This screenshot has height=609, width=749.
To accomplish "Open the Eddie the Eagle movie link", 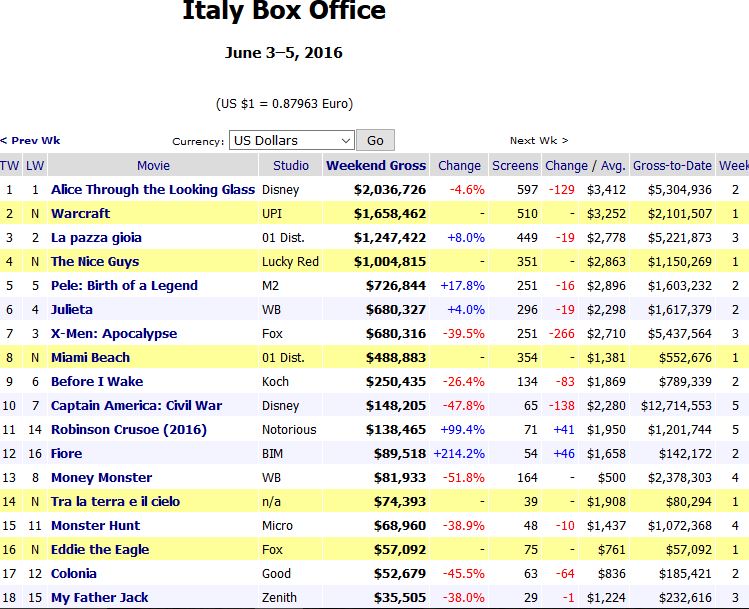I will [100, 550].
